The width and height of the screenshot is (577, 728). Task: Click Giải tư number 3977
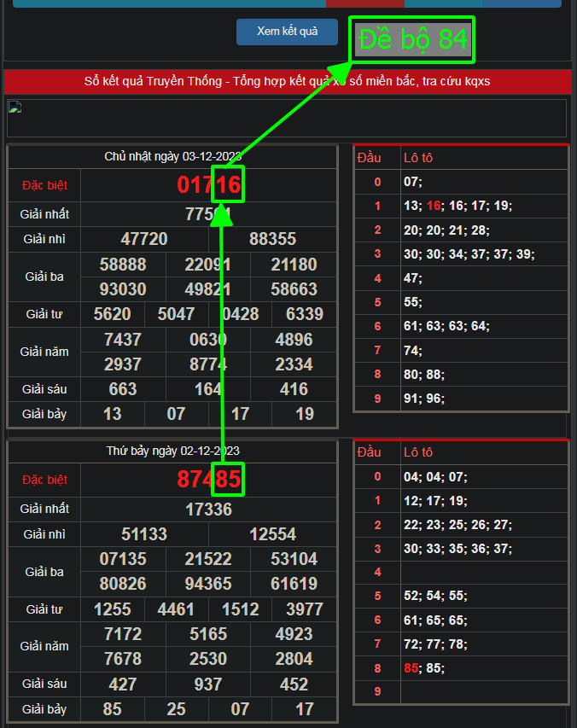[305, 609]
